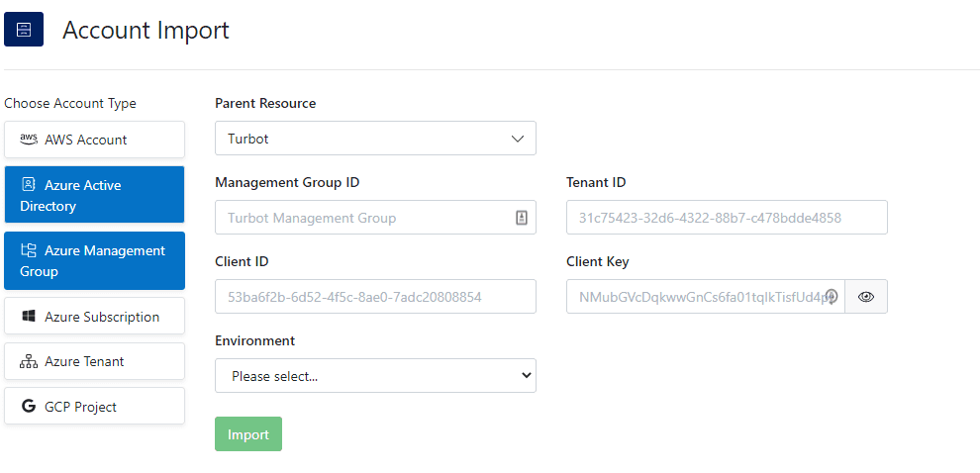
Task: Click the Account Import header icon
Action: [x=24, y=29]
